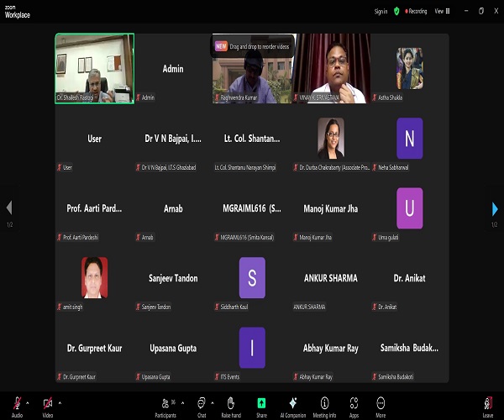Image resolution: width=504 pixels, height=420 pixels.
Task: Unmute using the Audio microphone icon
Action: click(x=17, y=403)
